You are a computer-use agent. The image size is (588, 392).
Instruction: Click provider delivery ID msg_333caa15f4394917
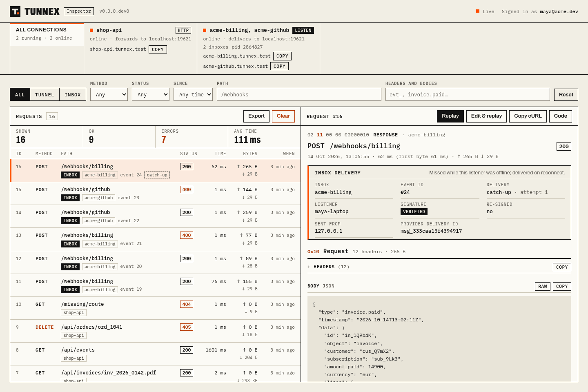click(431, 231)
